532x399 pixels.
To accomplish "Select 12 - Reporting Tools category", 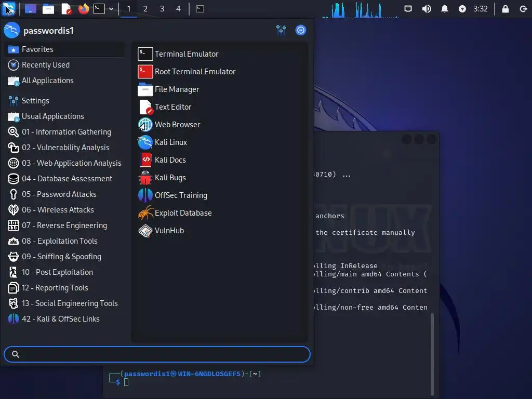I will click(x=65, y=288).
